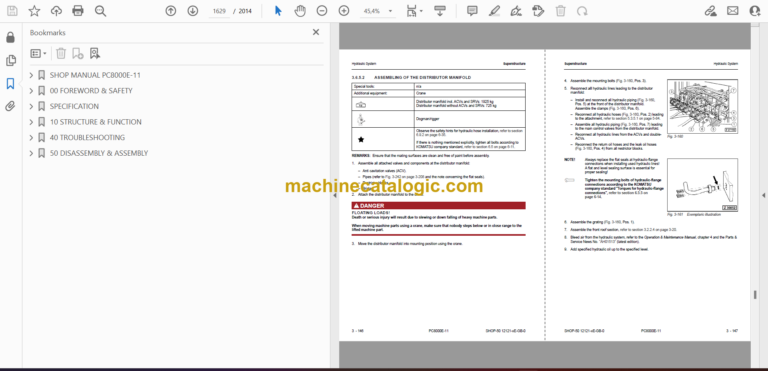Expand SPECIFICATION bookmark chevron
Screen dimensions: 768x371
31,106
